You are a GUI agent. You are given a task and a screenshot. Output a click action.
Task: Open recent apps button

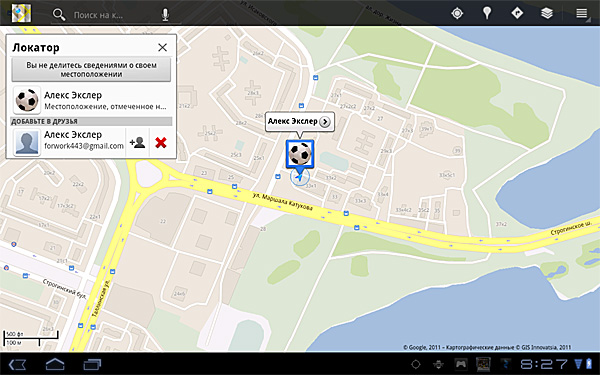[92, 364]
